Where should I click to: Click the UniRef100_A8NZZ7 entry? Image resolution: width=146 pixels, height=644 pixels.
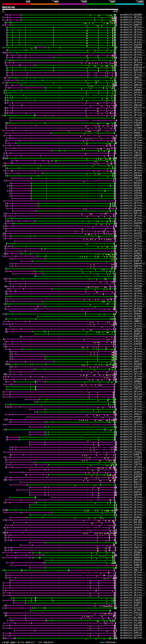[131, 77]
